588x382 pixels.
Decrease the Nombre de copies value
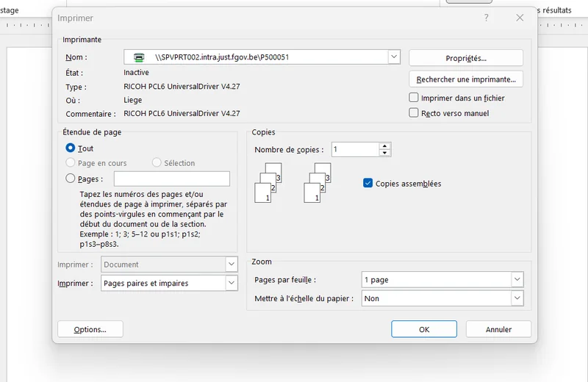click(384, 153)
